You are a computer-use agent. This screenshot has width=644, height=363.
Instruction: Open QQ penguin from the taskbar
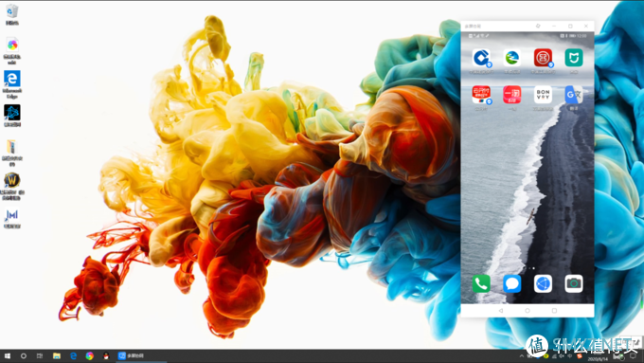[x=106, y=356]
